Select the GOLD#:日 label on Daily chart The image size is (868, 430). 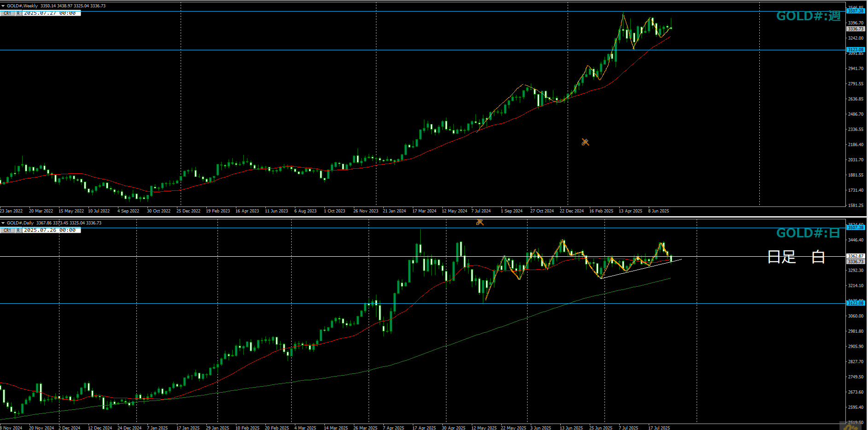[x=809, y=233]
